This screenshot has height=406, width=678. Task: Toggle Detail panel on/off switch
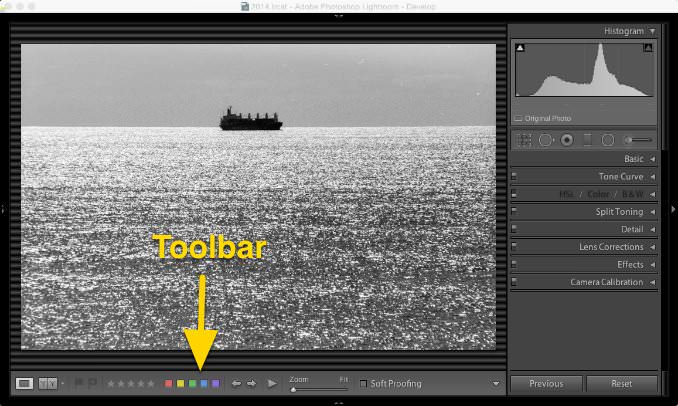click(x=514, y=229)
